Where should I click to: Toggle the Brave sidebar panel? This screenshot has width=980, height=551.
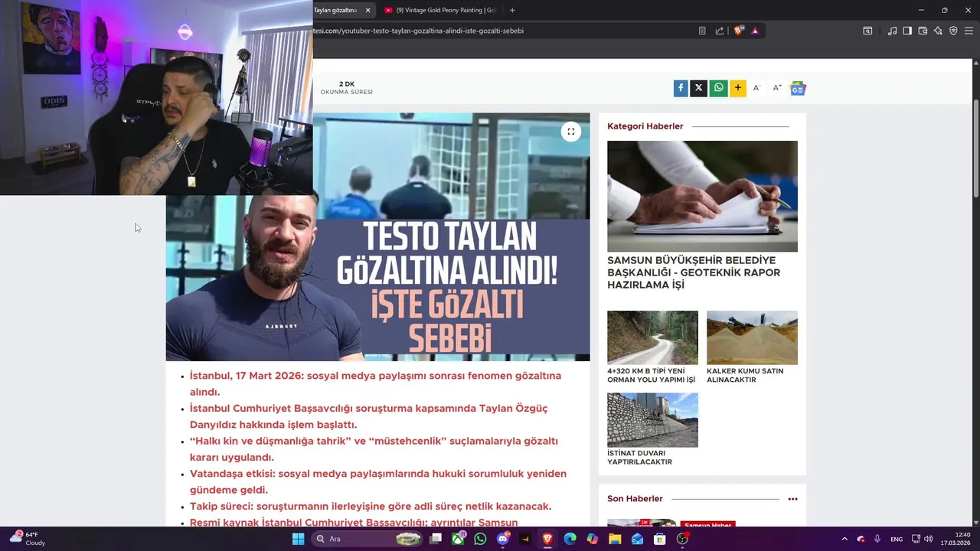pyautogui.click(x=907, y=31)
